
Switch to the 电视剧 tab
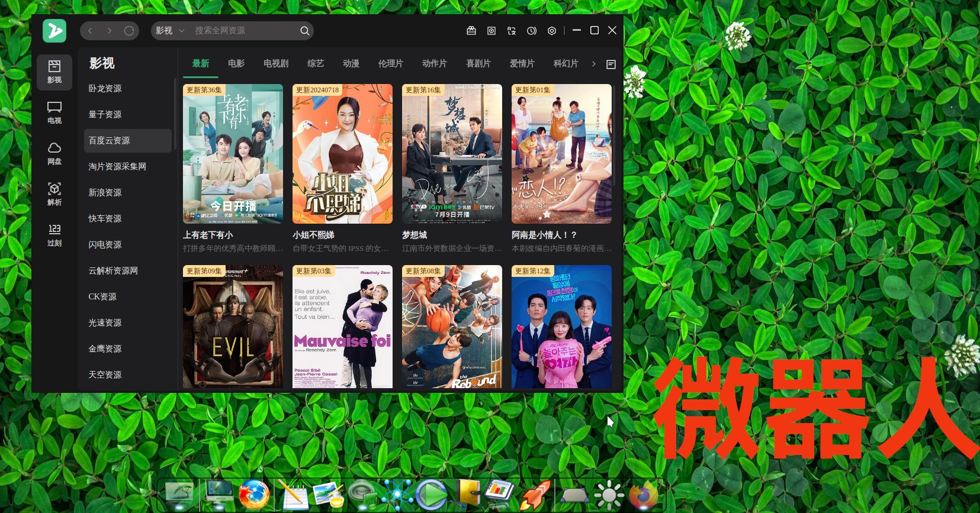coord(276,63)
